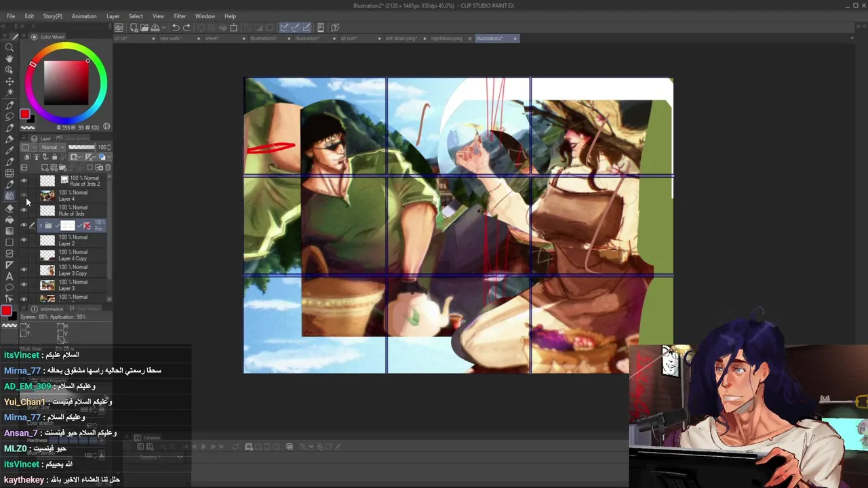Select the Figure rectangle tool

click(x=9, y=242)
